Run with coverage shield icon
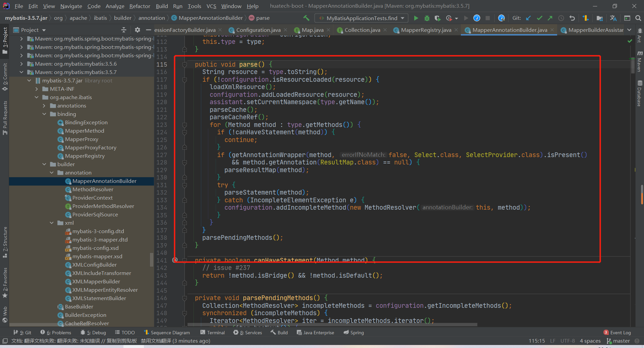The width and height of the screenshot is (644, 348). [x=437, y=18]
